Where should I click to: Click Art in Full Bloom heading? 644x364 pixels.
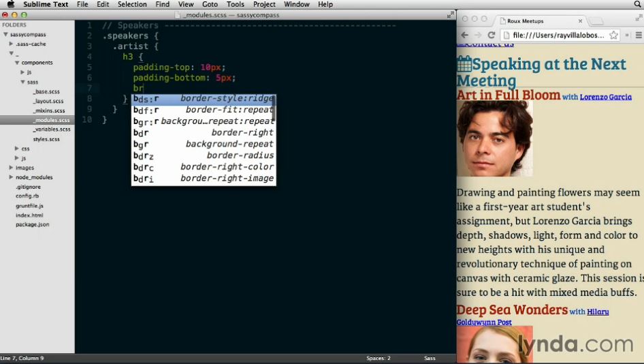[509, 95]
